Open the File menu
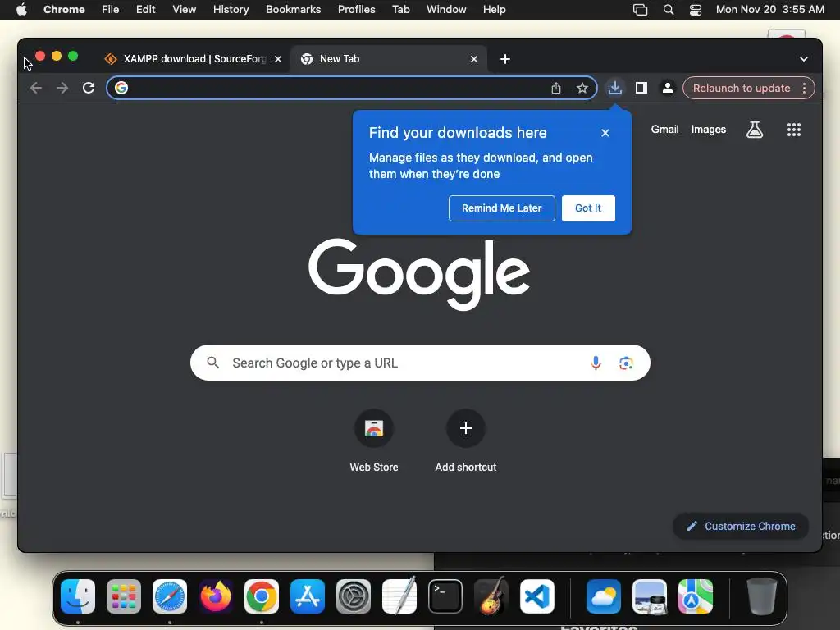 [111, 10]
